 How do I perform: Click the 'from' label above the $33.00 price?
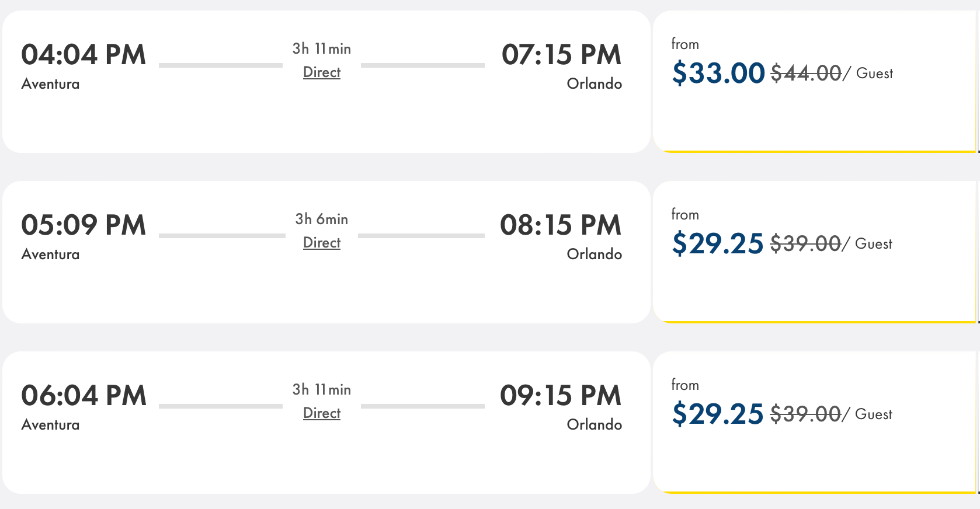[x=684, y=44]
